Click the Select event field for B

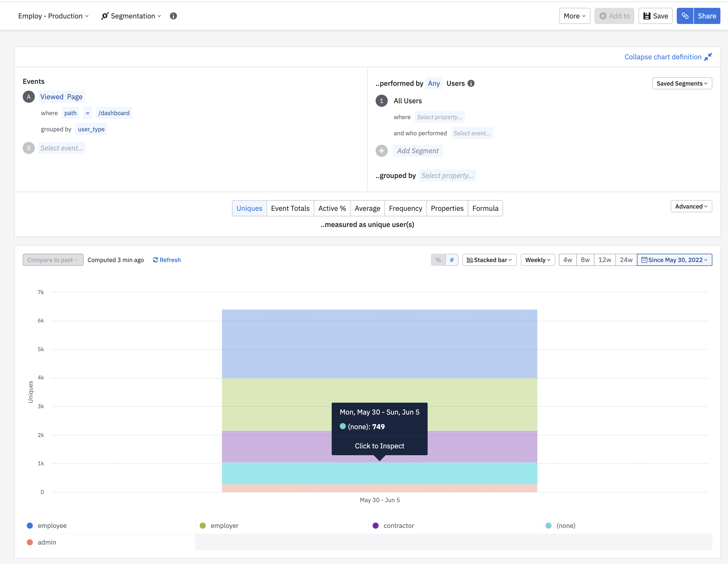point(62,148)
